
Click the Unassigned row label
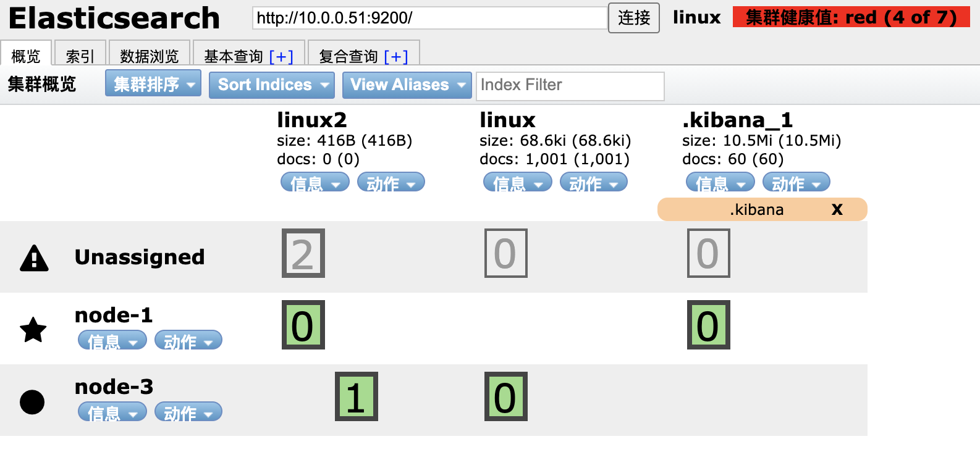point(140,257)
